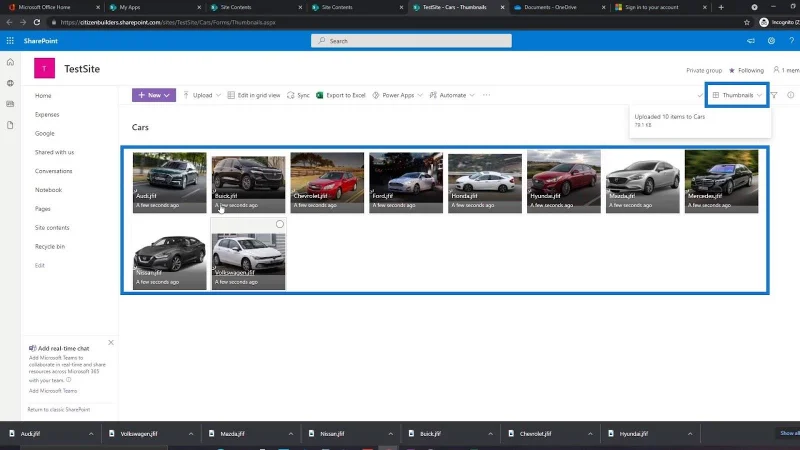Screen dimensions: 800x450
Task: Click the TestSite pink logo tile
Action: tap(44, 68)
